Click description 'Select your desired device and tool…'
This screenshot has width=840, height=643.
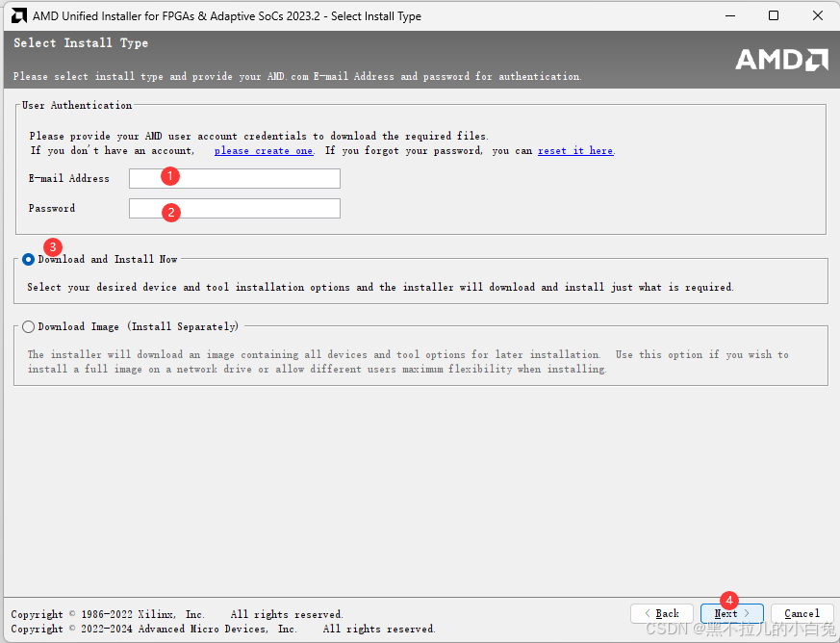pos(380,287)
